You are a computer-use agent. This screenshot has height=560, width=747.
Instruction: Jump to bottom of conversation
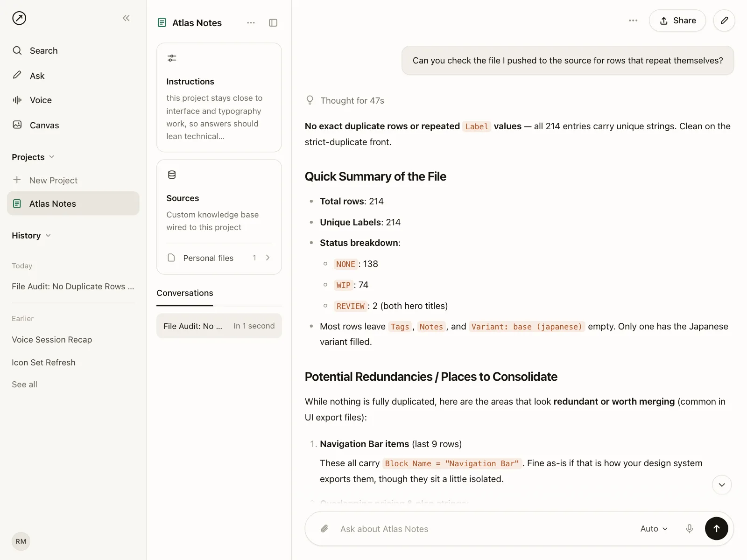click(722, 485)
